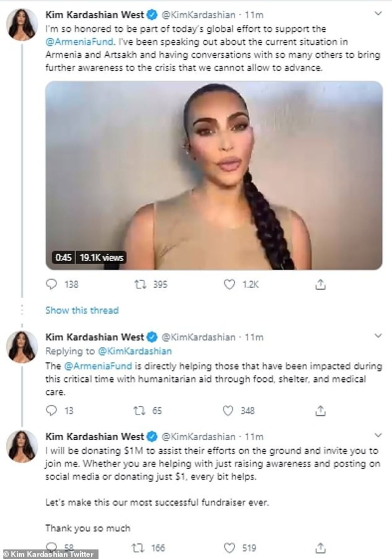The width and height of the screenshot is (392, 559).
Task: Like the first tweet with 1.2K likes
Action: point(229,285)
